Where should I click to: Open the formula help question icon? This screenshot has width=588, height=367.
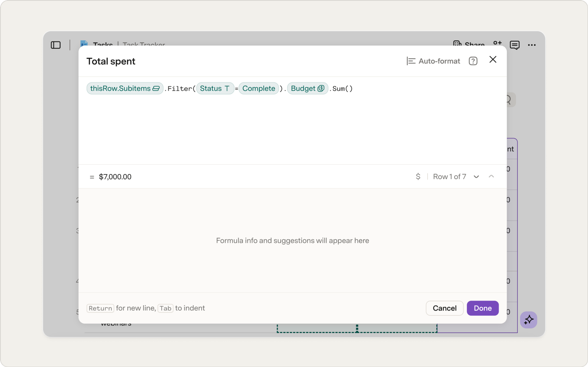click(x=473, y=61)
